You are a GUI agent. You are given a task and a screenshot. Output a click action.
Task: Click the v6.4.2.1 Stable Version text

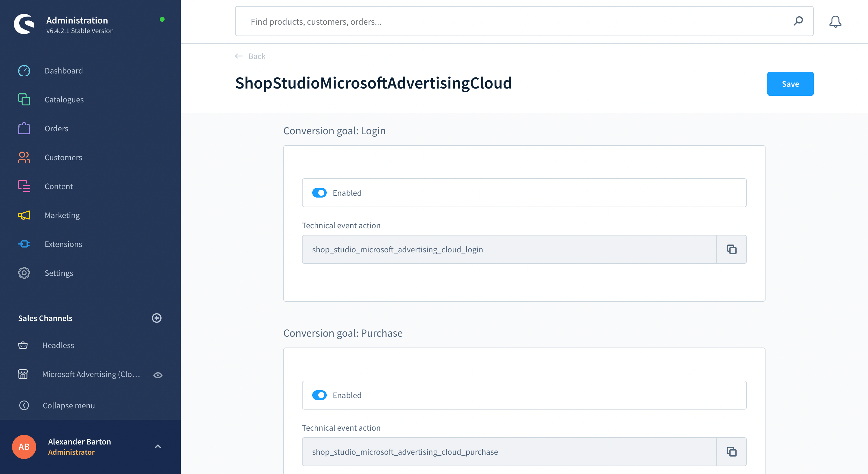[80, 31]
